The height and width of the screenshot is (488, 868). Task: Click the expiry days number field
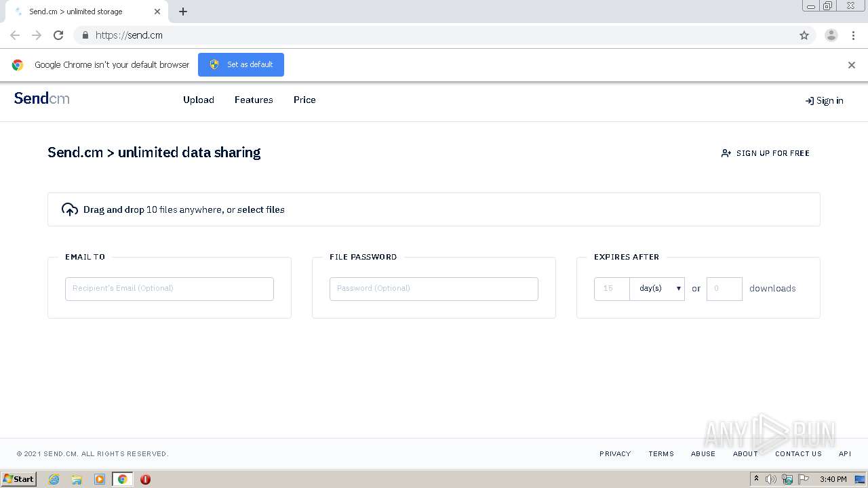612,289
